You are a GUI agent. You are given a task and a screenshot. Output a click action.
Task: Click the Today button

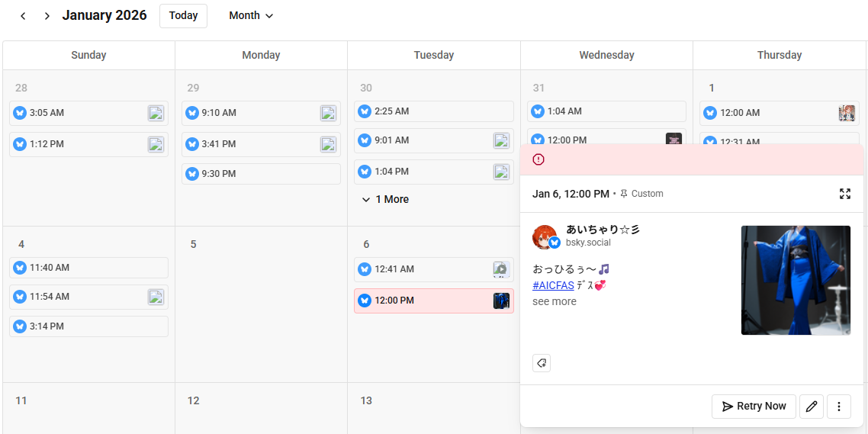pos(183,15)
